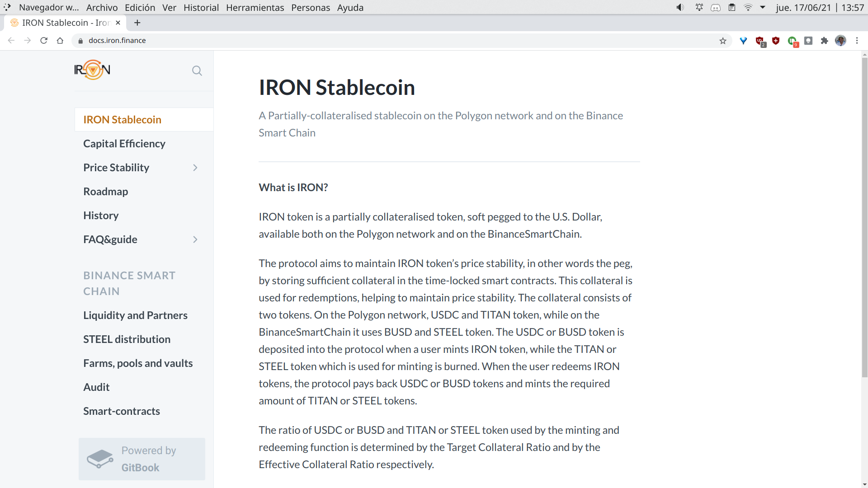Click the Powered by GitBook badge

(142, 459)
